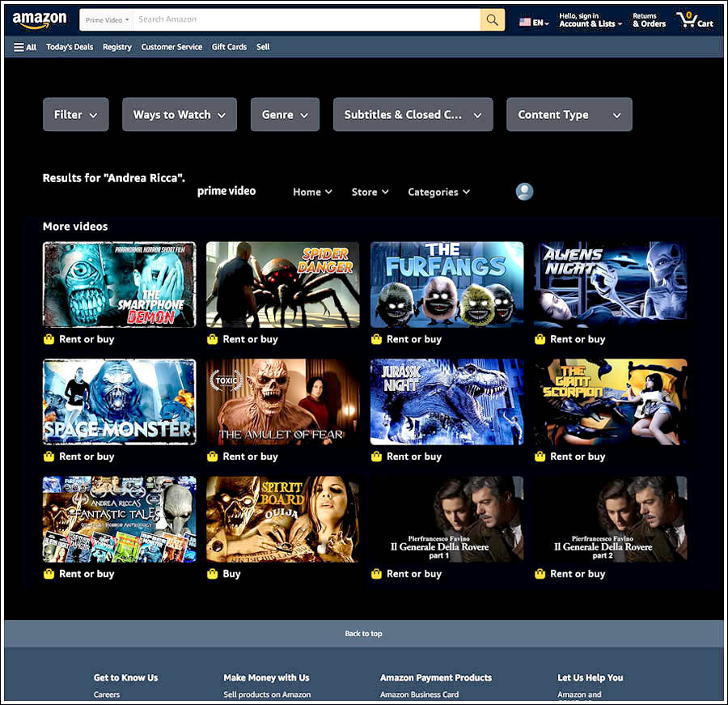This screenshot has height=705, width=728.
Task: Click shopping bag icon under Jurassic Night
Action: click(x=376, y=457)
